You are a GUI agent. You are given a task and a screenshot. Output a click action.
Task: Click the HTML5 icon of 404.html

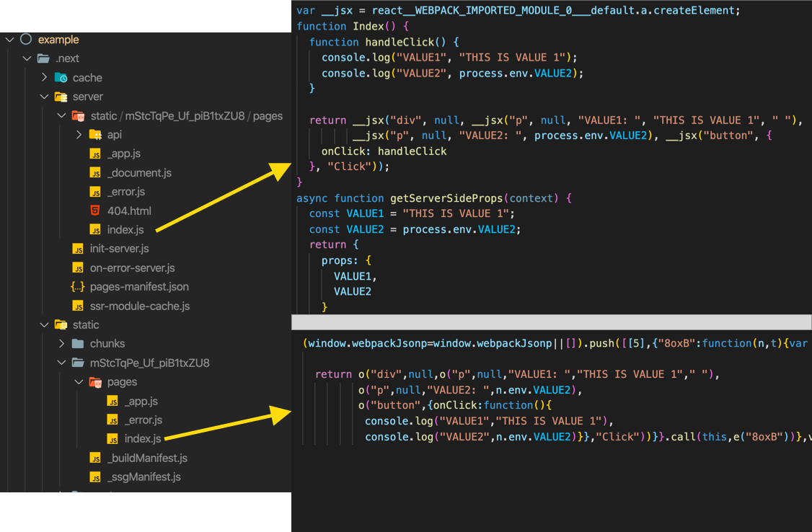[x=95, y=210]
